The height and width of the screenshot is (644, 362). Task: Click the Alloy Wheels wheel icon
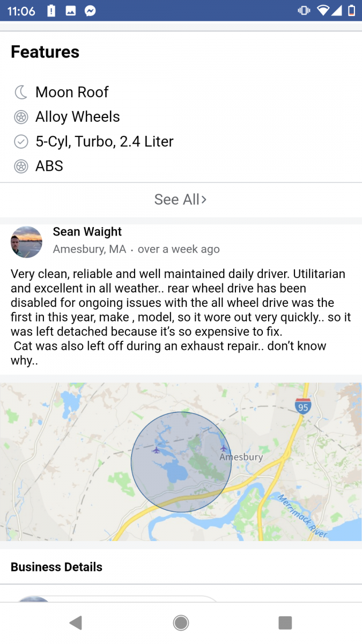tap(21, 116)
